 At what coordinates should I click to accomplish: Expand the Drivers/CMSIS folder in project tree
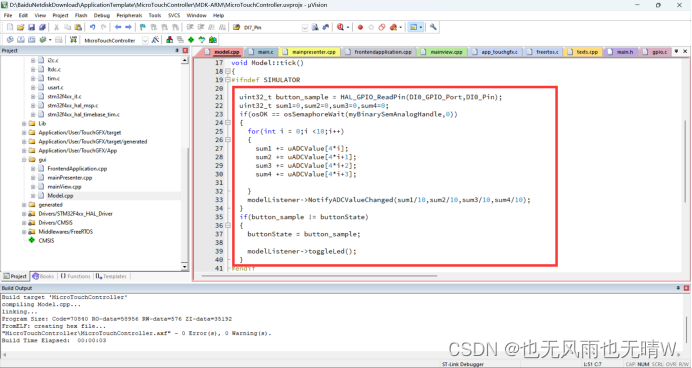pos(24,223)
